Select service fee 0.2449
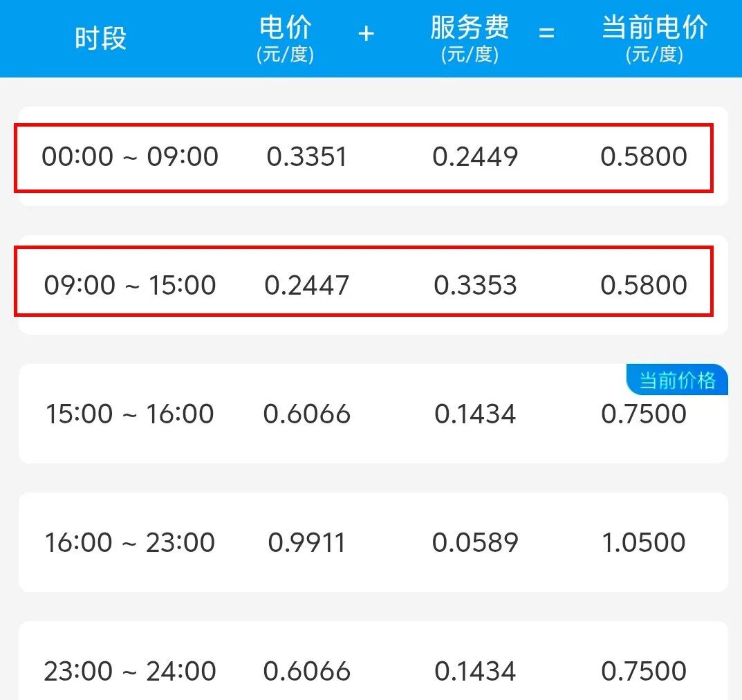 pyautogui.click(x=475, y=156)
